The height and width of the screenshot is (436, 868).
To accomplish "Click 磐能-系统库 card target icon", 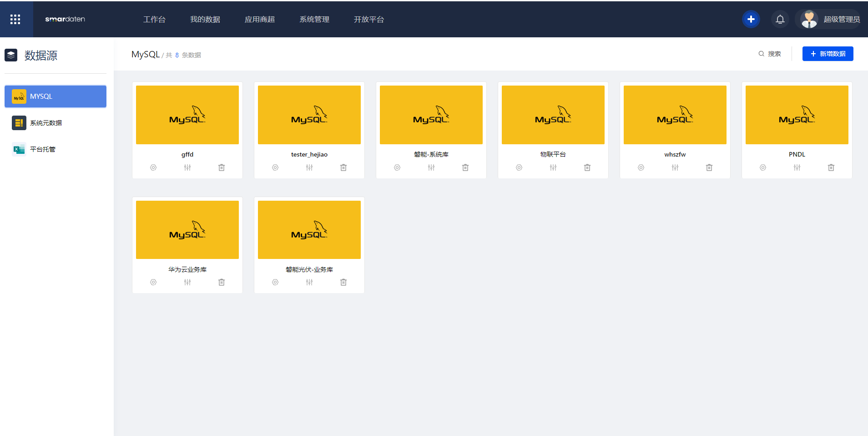I will click(397, 167).
